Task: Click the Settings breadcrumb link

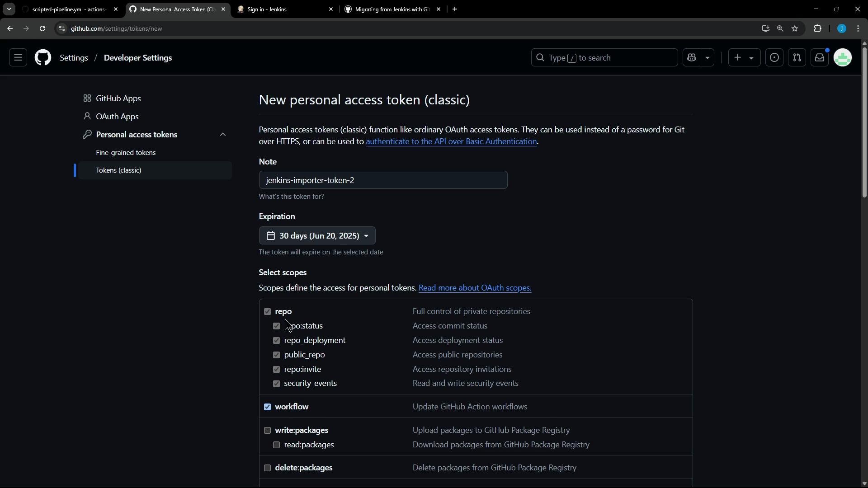Action: point(74,58)
